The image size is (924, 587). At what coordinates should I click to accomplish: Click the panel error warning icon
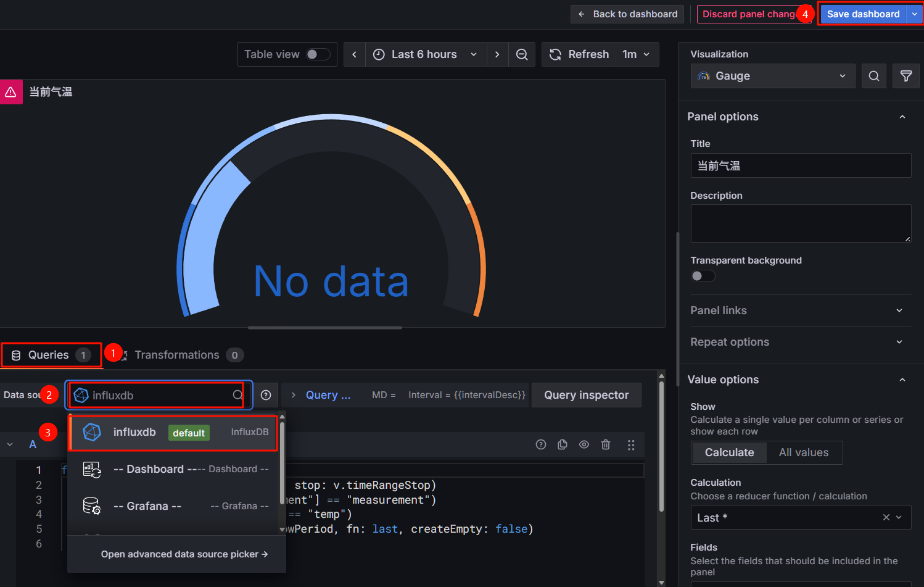click(11, 92)
